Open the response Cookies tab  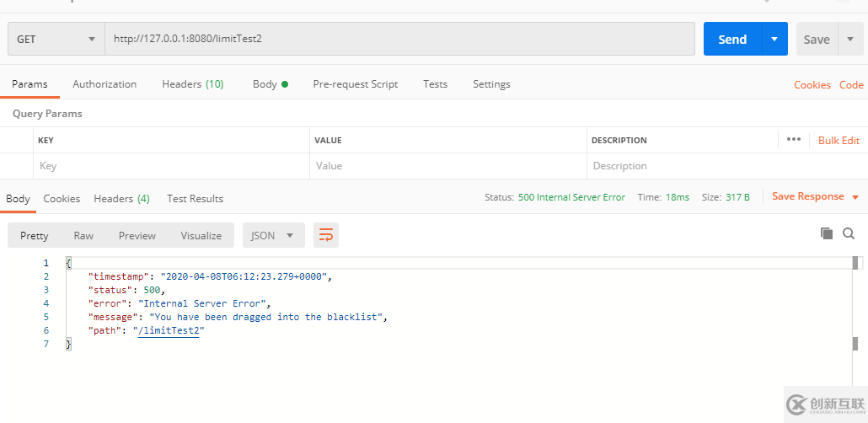coord(62,198)
